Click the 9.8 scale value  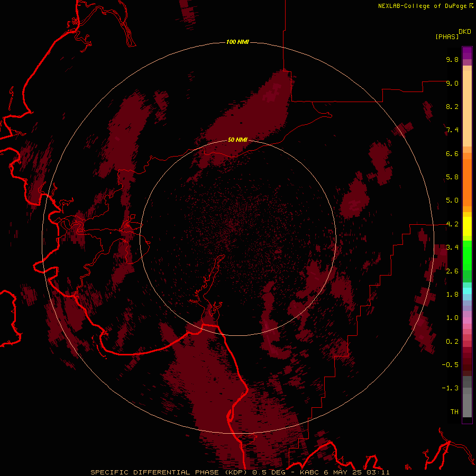point(452,59)
